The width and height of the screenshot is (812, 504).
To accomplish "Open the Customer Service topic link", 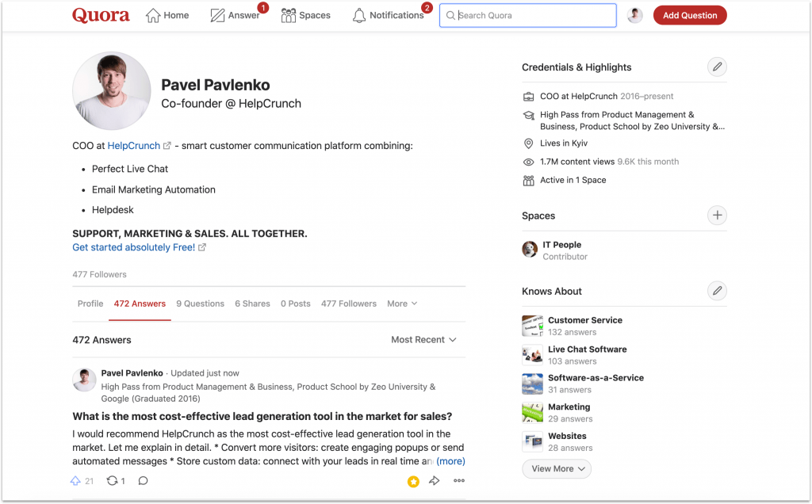I will coord(585,320).
